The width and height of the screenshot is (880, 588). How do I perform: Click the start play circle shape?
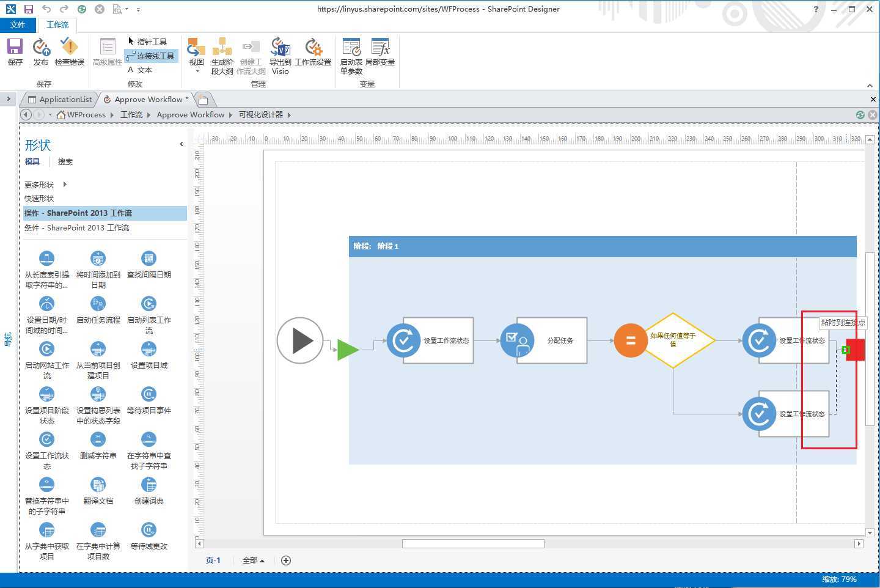pyautogui.click(x=300, y=340)
